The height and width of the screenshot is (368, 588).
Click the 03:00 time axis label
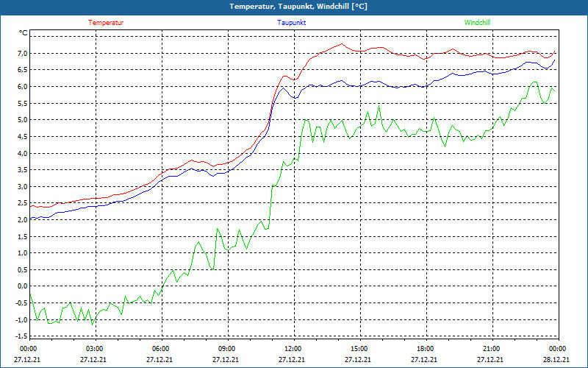click(x=96, y=348)
